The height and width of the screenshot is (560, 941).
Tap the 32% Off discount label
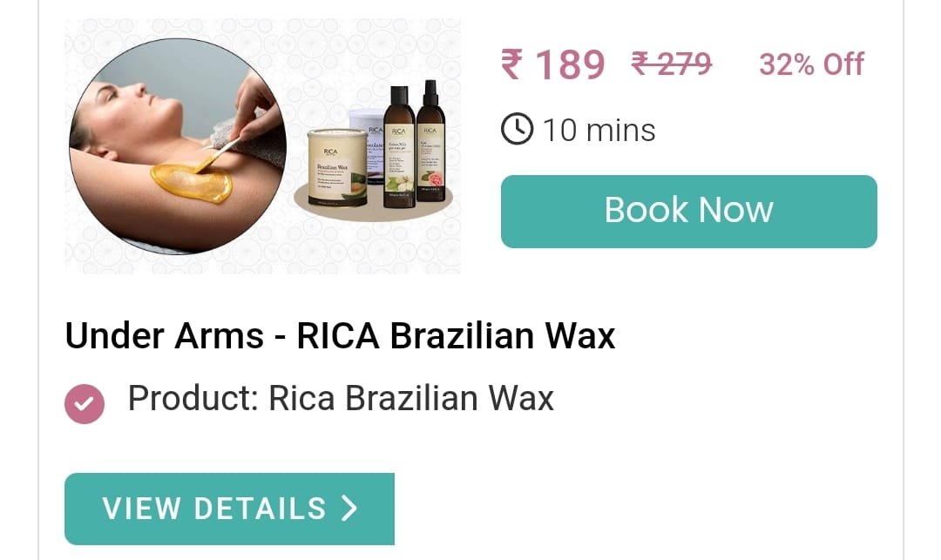pyautogui.click(x=811, y=64)
